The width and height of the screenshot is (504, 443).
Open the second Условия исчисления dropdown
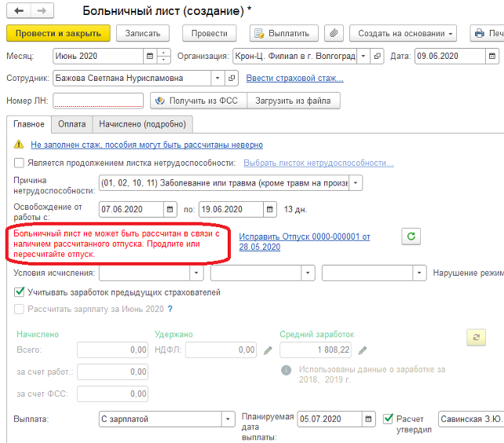click(x=308, y=273)
